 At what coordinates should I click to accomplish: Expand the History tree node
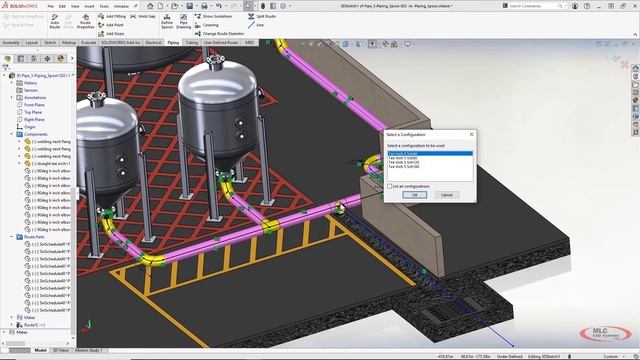click(x=12, y=83)
